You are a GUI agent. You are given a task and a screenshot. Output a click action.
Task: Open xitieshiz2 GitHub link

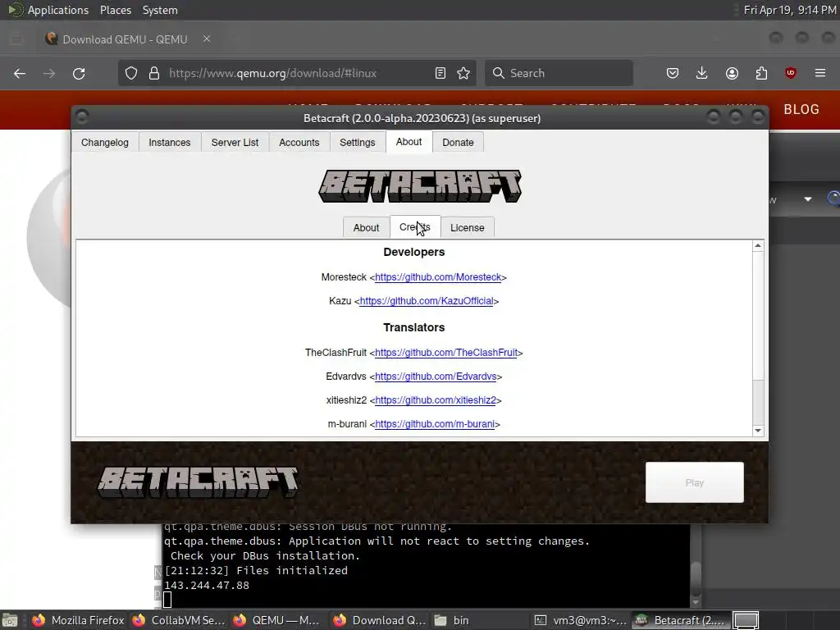point(436,400)
